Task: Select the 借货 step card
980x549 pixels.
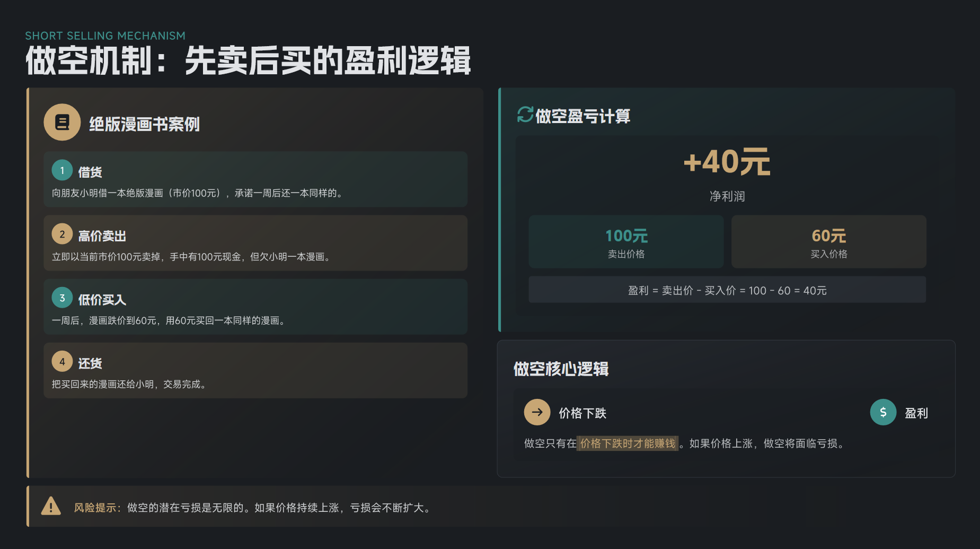Action: tap(255, 179)
